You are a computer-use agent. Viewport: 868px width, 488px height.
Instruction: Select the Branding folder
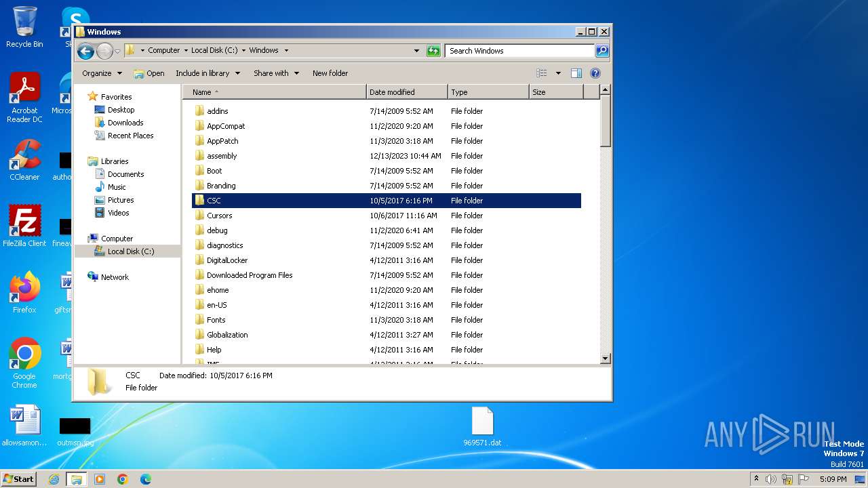(x=221, y=186)
